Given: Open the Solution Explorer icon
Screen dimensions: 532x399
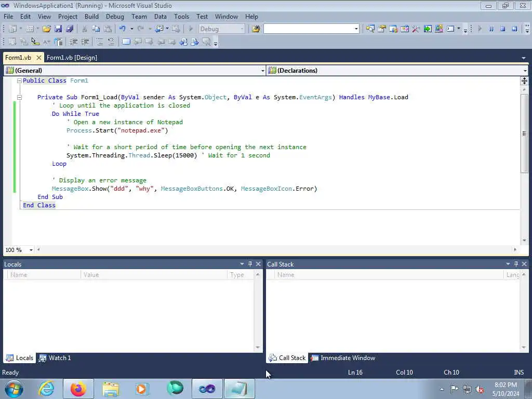Looking at the screenshot, I should (x=370, y=29).
